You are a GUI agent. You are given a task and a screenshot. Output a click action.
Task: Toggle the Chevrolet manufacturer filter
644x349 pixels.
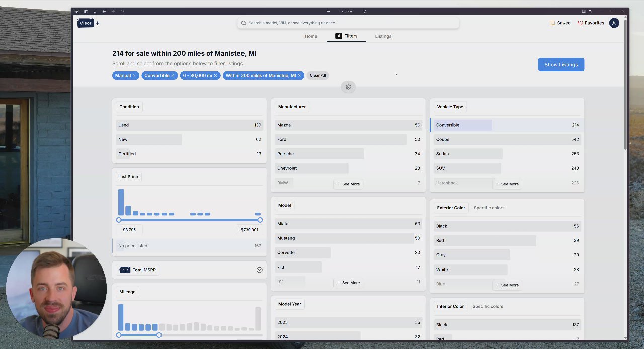[348, 168]
